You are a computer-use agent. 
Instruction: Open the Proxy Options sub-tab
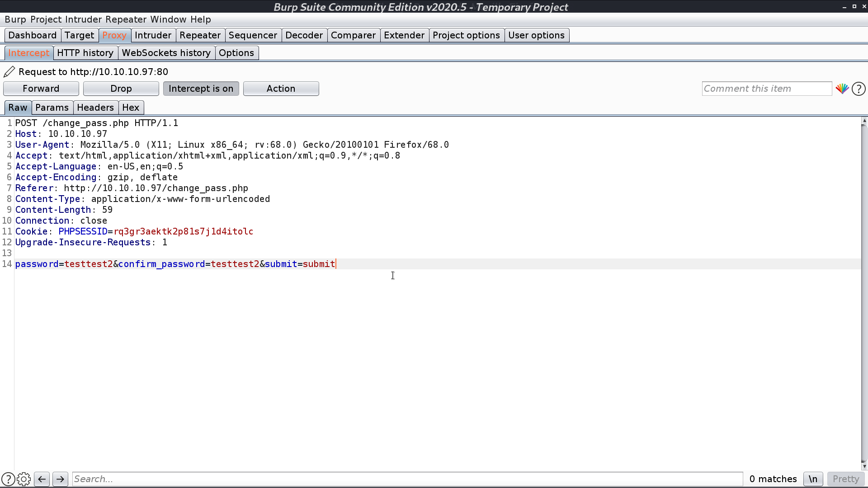[236, 53]
